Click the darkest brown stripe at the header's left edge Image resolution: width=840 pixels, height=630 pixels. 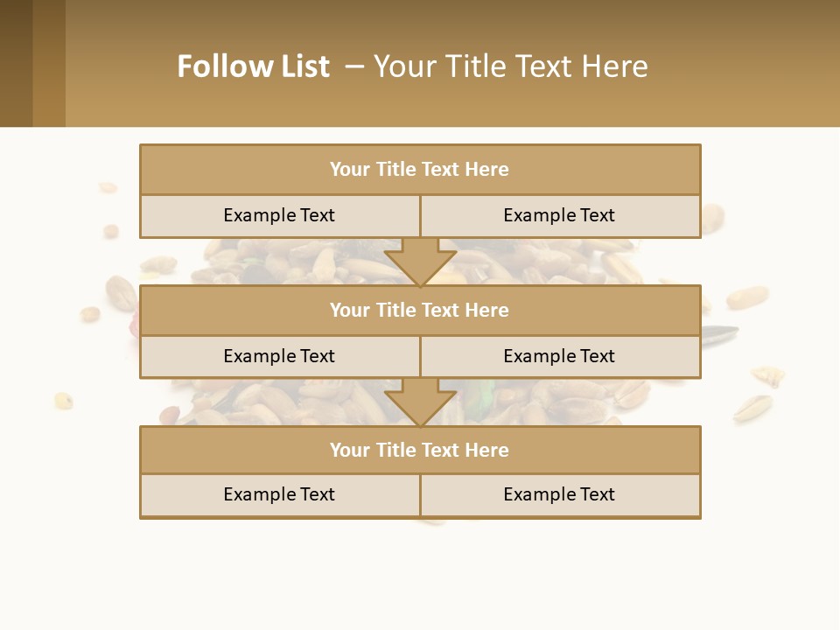tap(16, 63)
